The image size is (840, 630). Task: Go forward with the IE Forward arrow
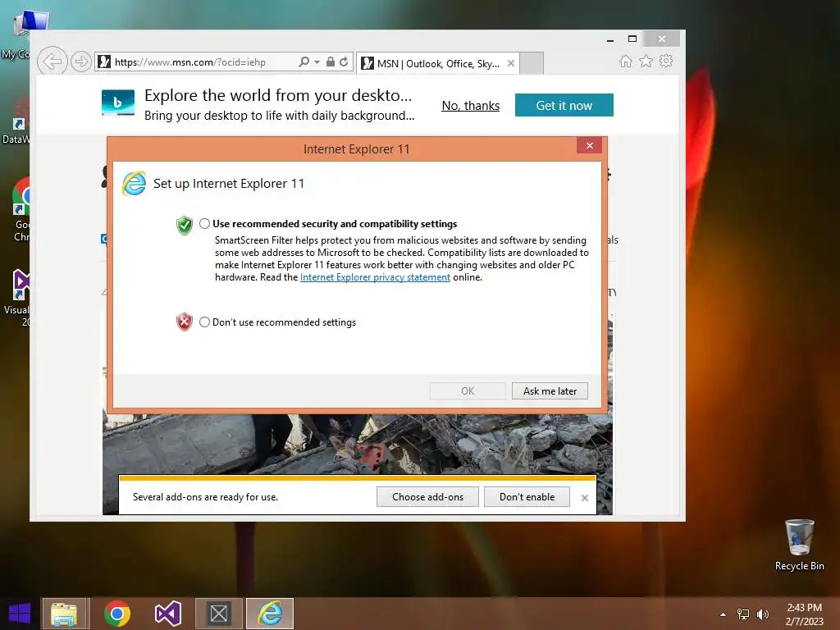(x=81, y=62)
